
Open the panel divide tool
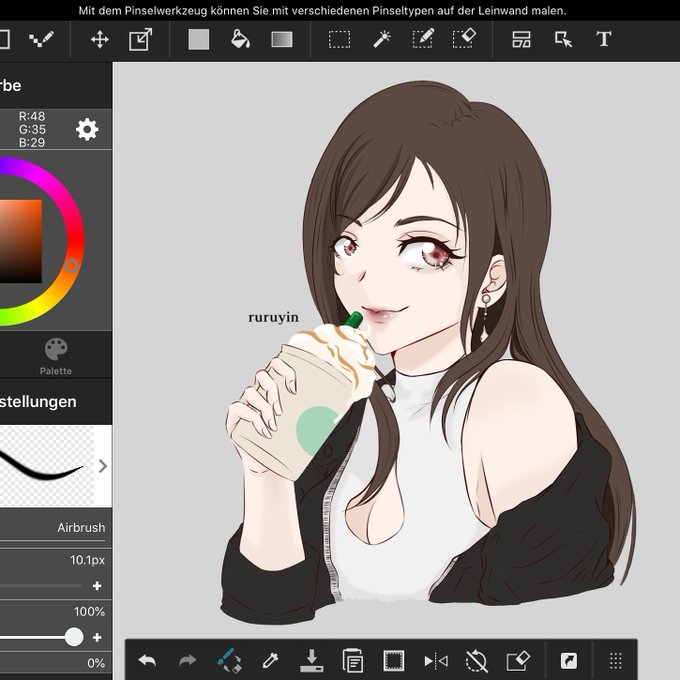521,39
